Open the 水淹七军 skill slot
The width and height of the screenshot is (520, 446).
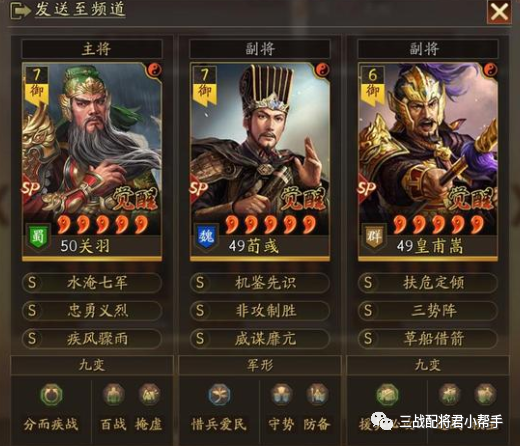tap(92, 283)
